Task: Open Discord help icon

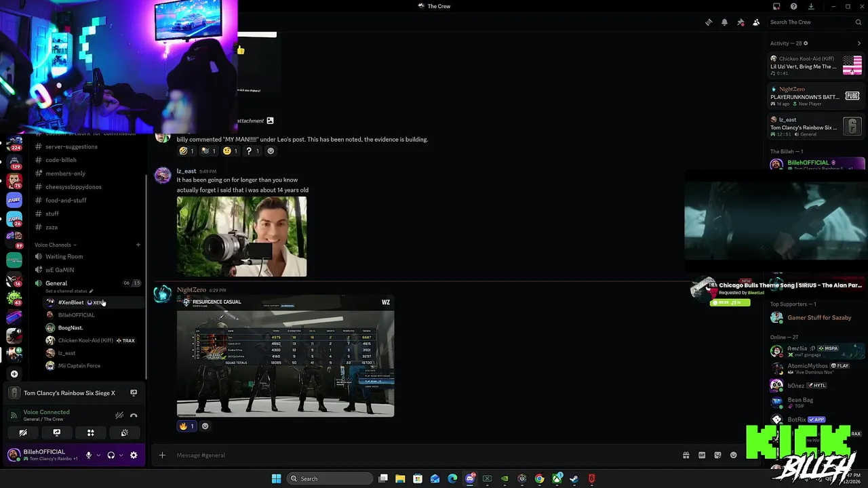Action: pos(793,6)
